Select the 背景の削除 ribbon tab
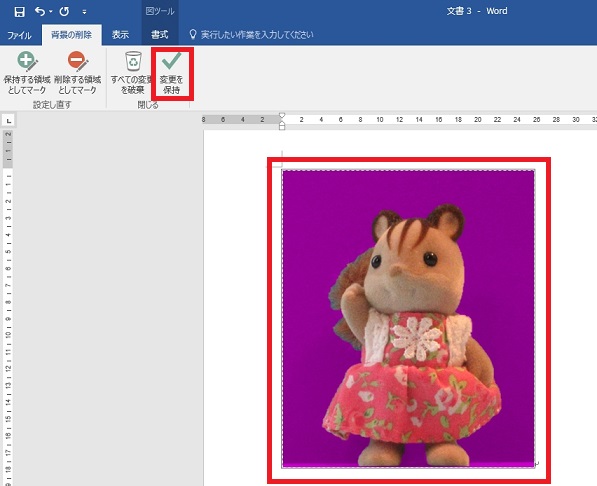 (x=71, y=35)
